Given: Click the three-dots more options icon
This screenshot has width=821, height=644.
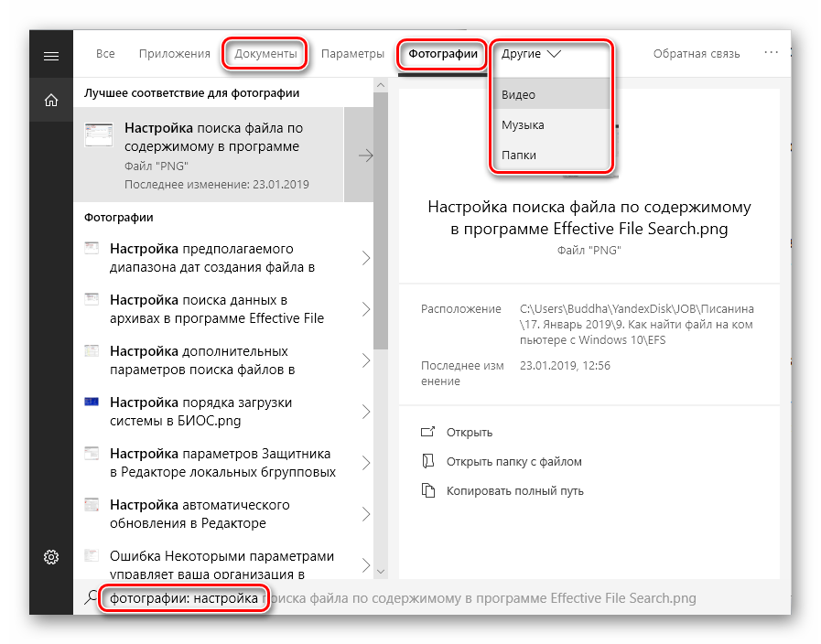Looking at the screenshot, I should pyautogui.click(x=772, y=54).
